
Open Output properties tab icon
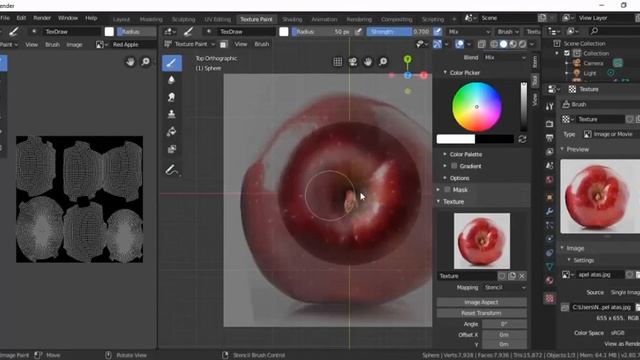(x=549, y=138)
